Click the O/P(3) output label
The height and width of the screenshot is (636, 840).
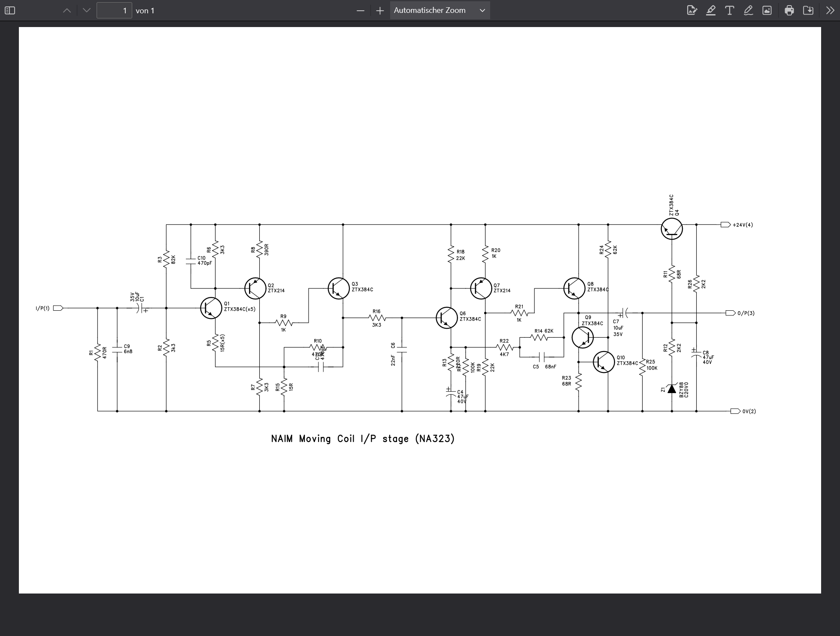(746, 313)
